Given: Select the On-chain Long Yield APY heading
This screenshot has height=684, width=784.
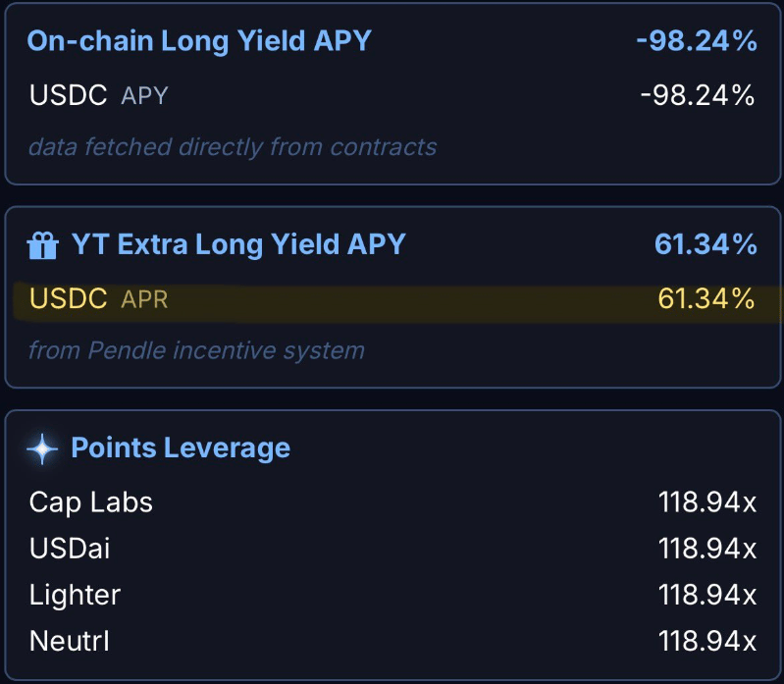Looking at the screenshot, I should 199,40.
